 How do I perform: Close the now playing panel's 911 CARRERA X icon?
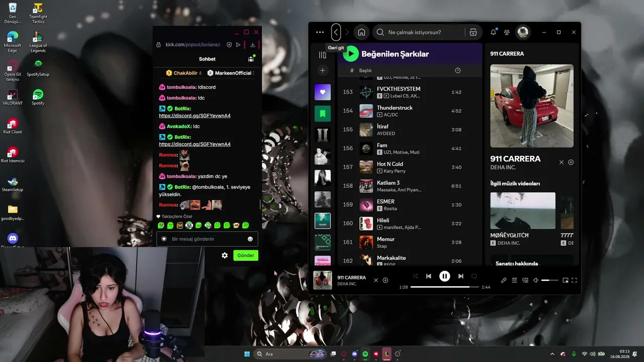pyautogui.click(x=561, y=162)
